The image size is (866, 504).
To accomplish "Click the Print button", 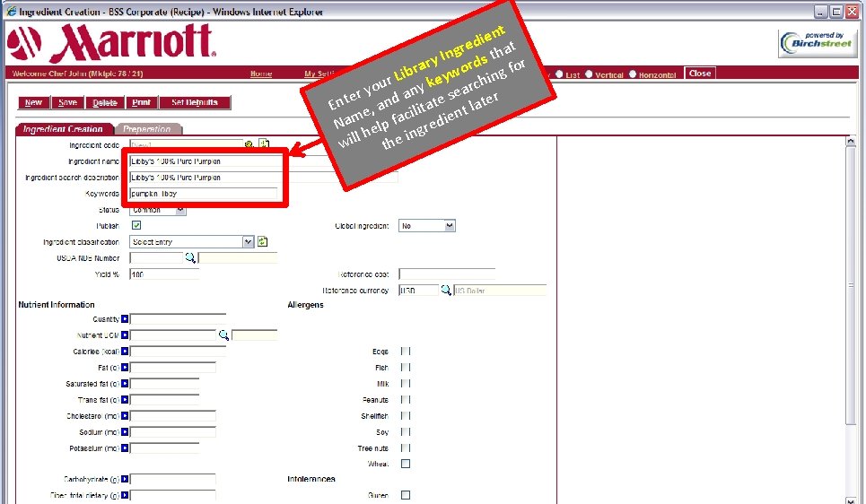I will [x=142, y=102].
